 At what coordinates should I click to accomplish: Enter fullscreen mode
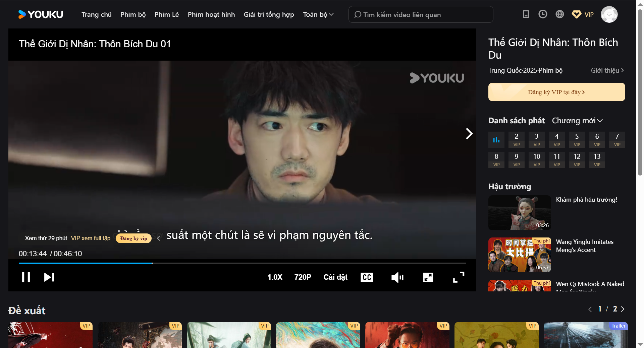(458, 277)
